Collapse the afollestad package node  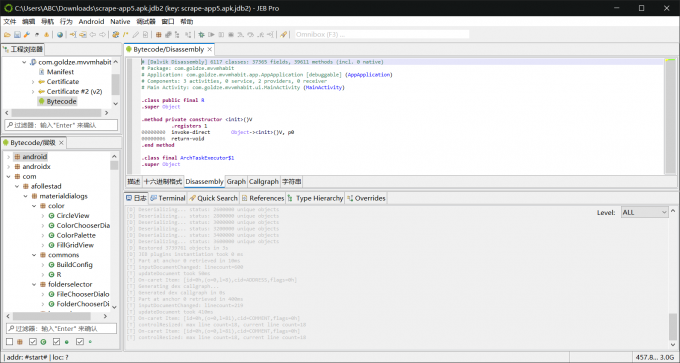(x=17, y=186)
